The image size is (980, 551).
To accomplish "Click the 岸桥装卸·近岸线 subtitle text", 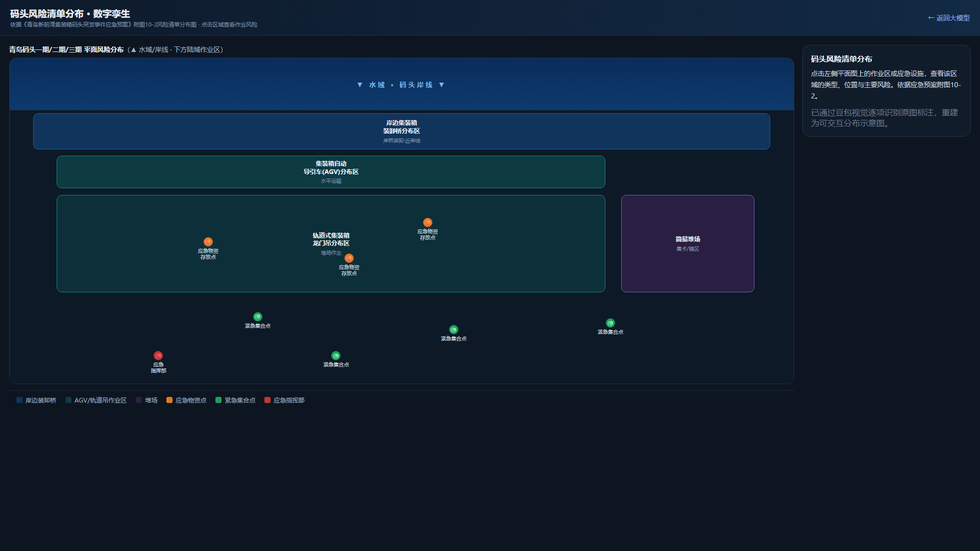I will point(402,141).
